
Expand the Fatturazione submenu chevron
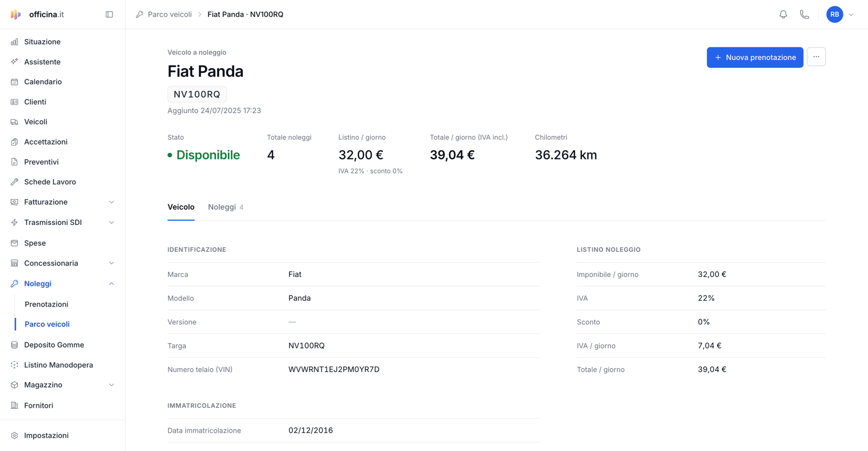(x=111, y=202)
